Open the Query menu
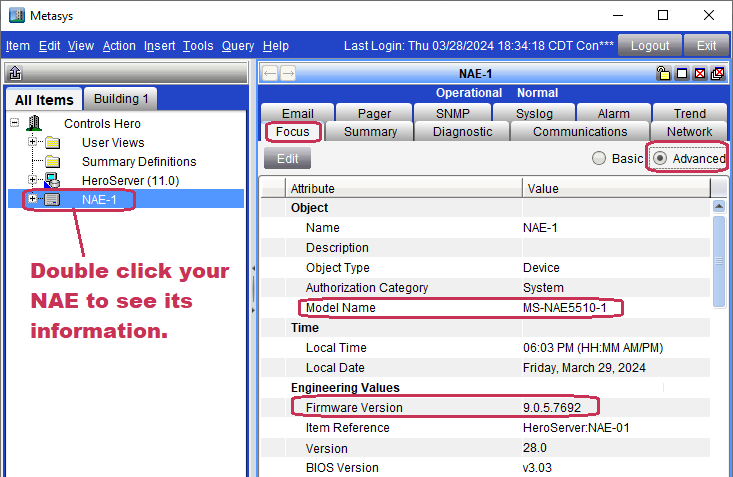The width and height of the screenshot is (733, 477). click(x=238, y=46)
